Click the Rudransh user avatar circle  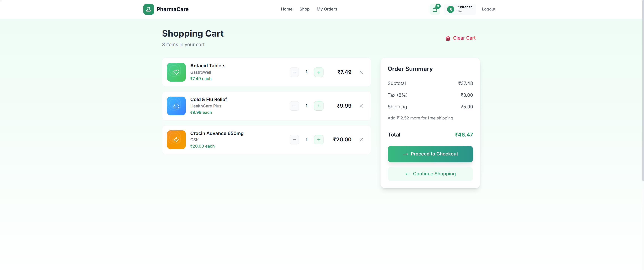coord(450,9)
